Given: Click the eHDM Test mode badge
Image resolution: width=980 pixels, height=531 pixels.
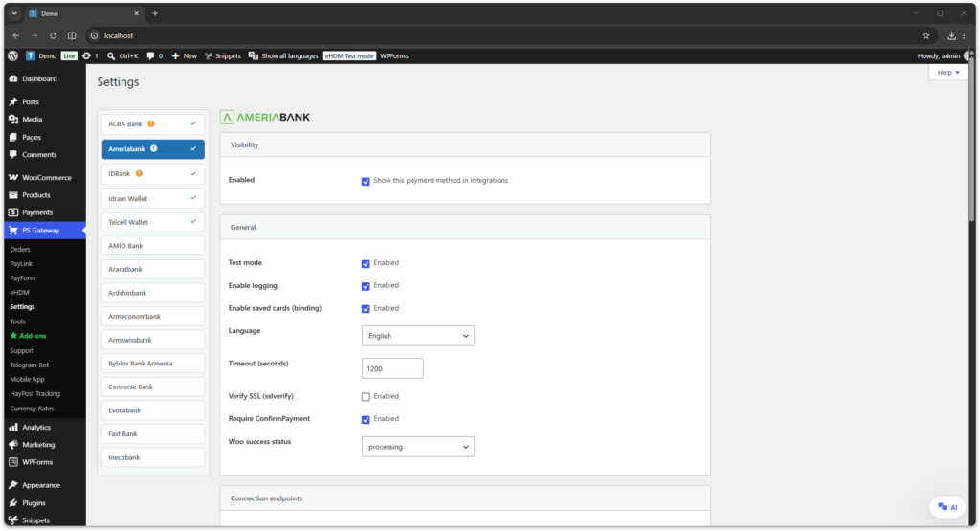Looking at the screenshot, I should coord(348,55).
